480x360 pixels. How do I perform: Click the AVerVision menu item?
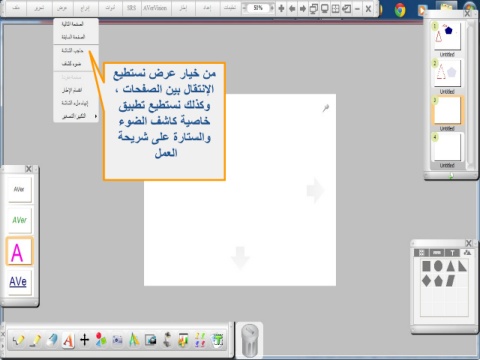tap(155, 8)
